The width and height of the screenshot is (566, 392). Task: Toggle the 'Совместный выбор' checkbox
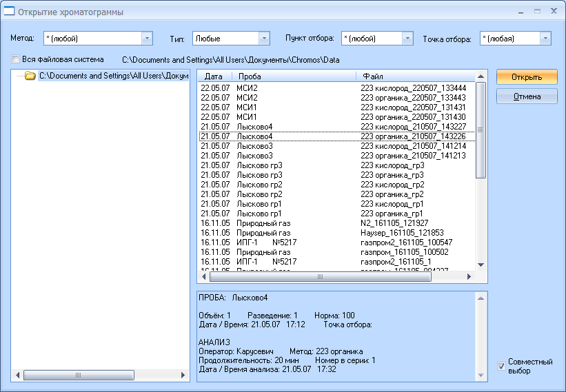pyautogui.click(x=501, y=366)
